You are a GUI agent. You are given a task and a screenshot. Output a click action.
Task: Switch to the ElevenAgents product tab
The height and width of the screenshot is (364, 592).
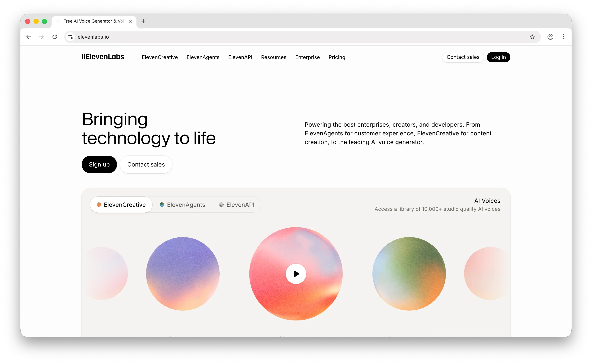182,205
